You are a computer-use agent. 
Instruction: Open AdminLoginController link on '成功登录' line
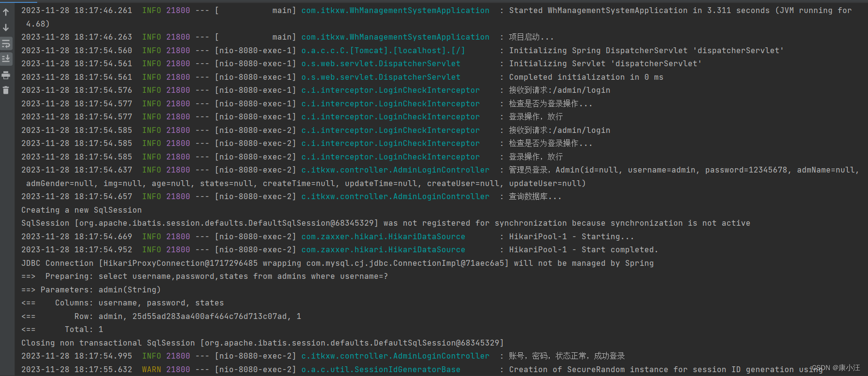[x=395, y=356]
